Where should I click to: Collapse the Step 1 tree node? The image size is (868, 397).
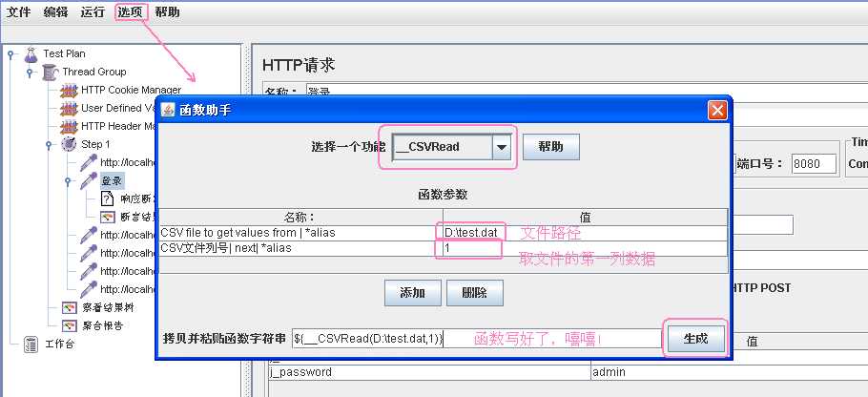[49, 145]
